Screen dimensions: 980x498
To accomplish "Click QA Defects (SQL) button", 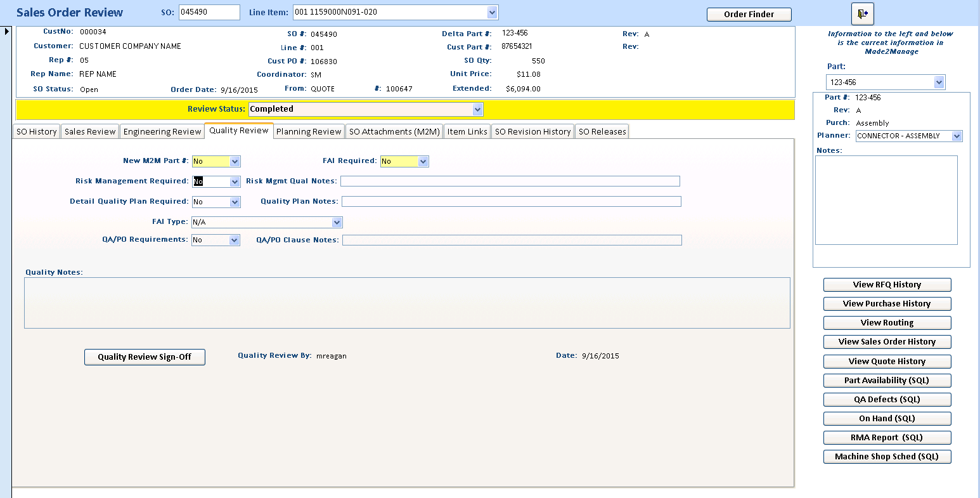I will click(x=887, y=400).
